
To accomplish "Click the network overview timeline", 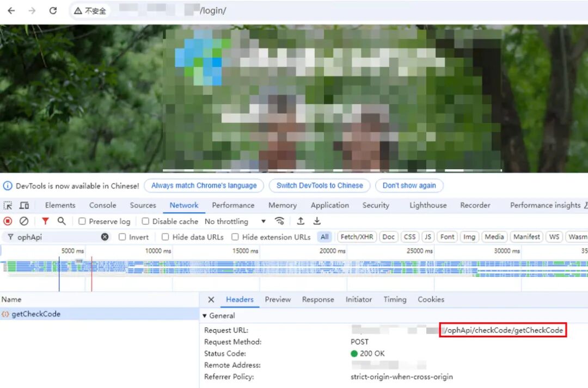I will (x=294, y=268).
